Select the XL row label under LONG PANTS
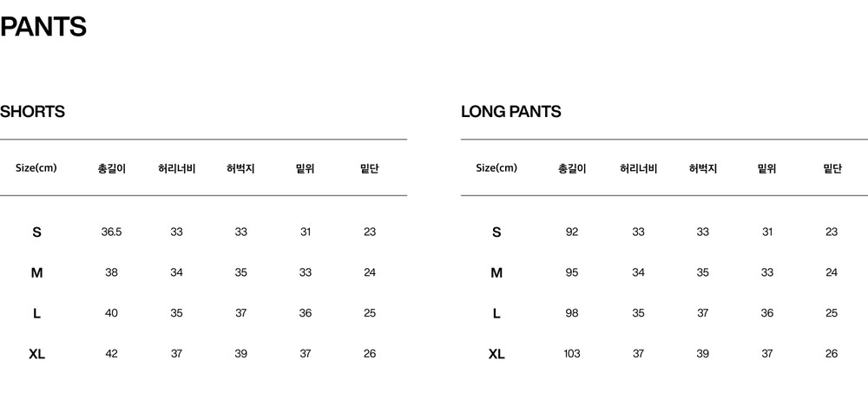The width and height of the screenshot is (868, 406). pyautogui.click(x=496, y=354)
